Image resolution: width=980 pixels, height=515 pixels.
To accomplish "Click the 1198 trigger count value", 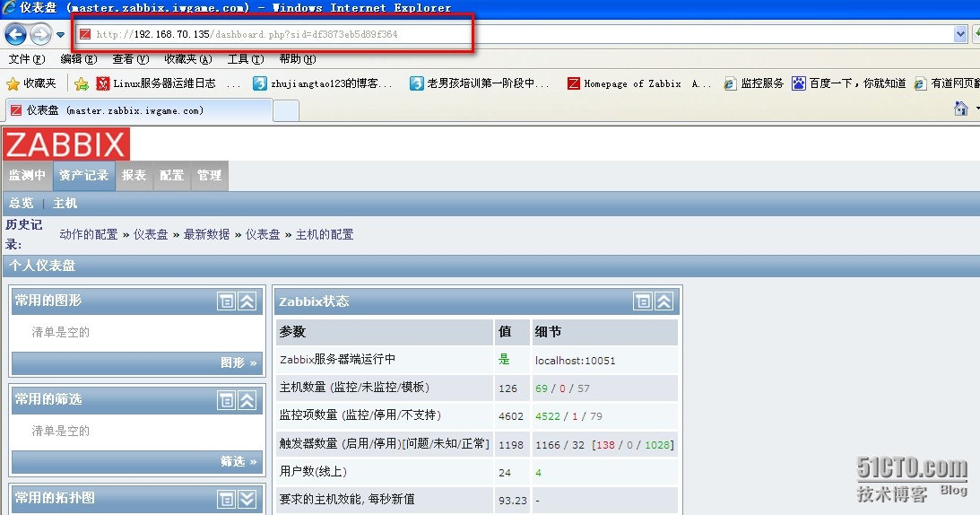I will pyautogui.click(x=511, y=445).
